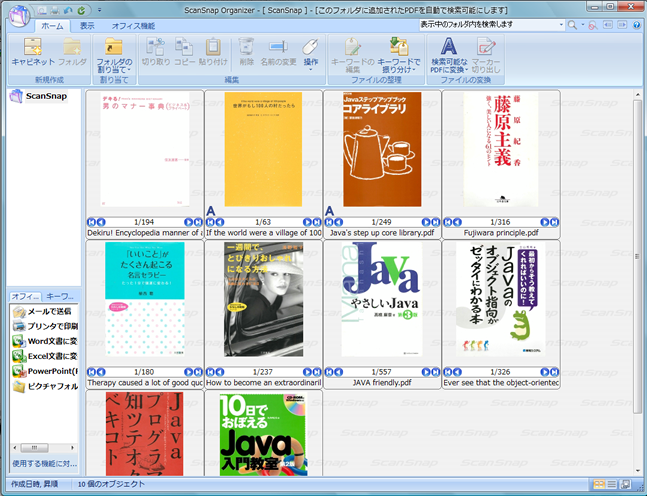Viewport: 647px width, 496px height.
Task: Open the ScanSnap Organizer application orb menu
Action: click(19, 16)
